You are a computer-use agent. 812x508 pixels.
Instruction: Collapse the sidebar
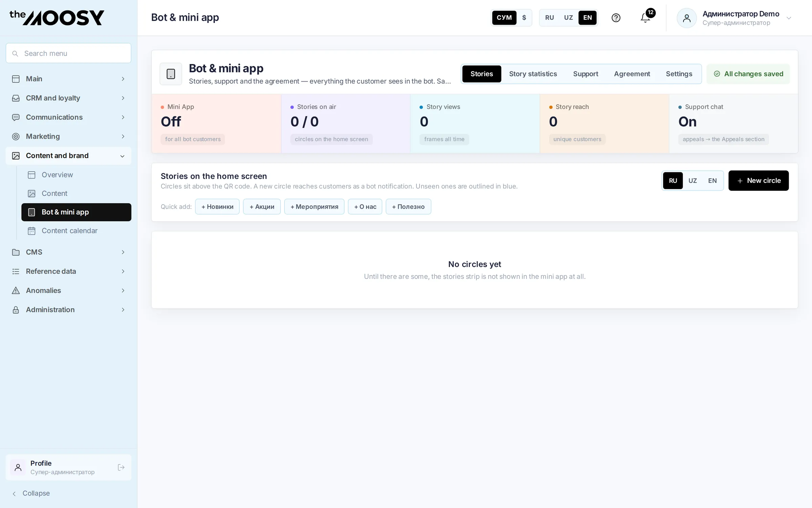31,493
